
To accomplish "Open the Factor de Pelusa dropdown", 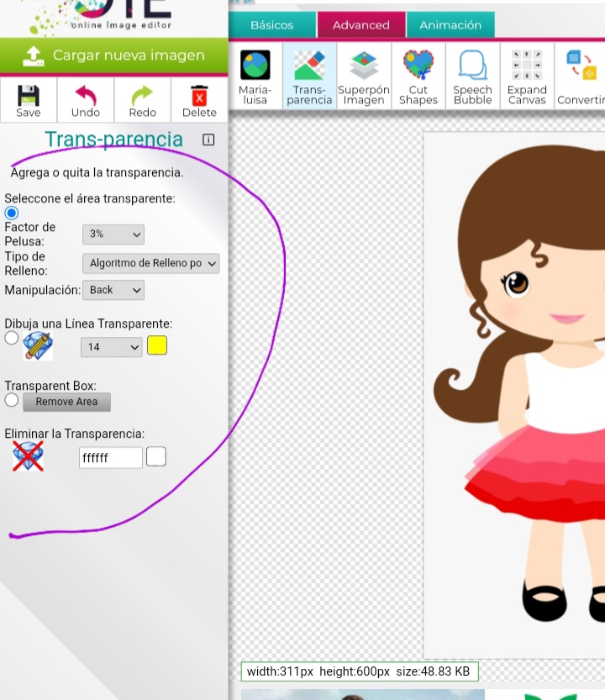I will pos(113,234).
